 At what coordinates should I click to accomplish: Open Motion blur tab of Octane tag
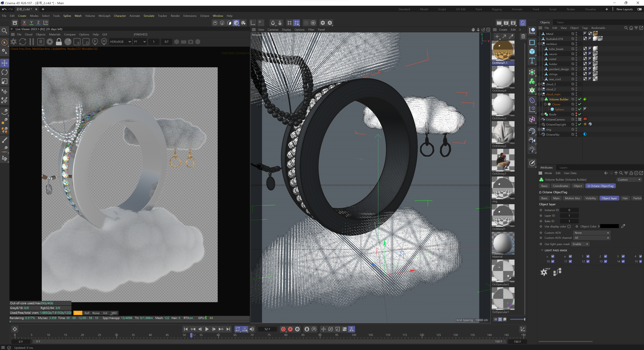coord(572,198)
